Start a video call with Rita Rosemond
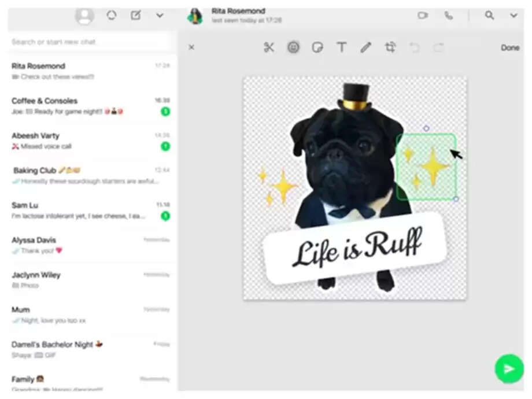The width and height of the screenshot is (532, 399). click(x=423, y=16)
